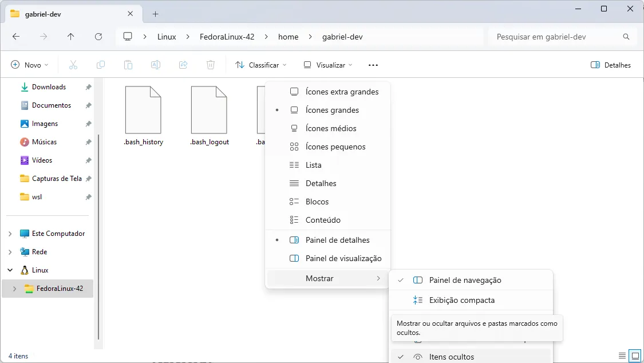644x363 pixels.
Task: Unpin Downloads from quick access
Action: click(x=88, y=87)
